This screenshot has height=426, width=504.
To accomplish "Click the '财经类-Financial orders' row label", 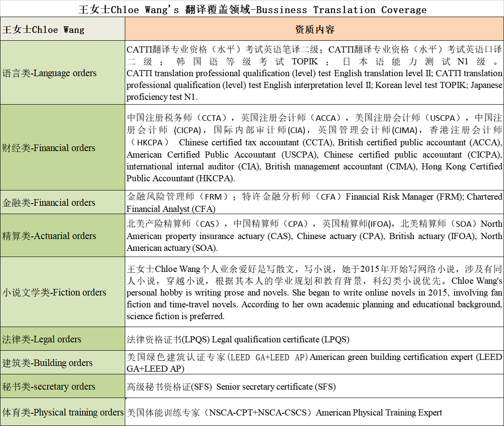I will coord(63,148).
